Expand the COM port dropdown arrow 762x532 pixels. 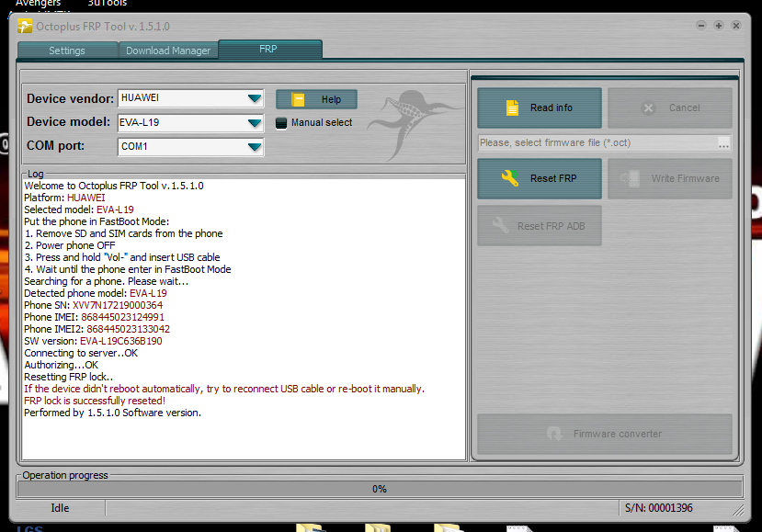click(255, 147)
